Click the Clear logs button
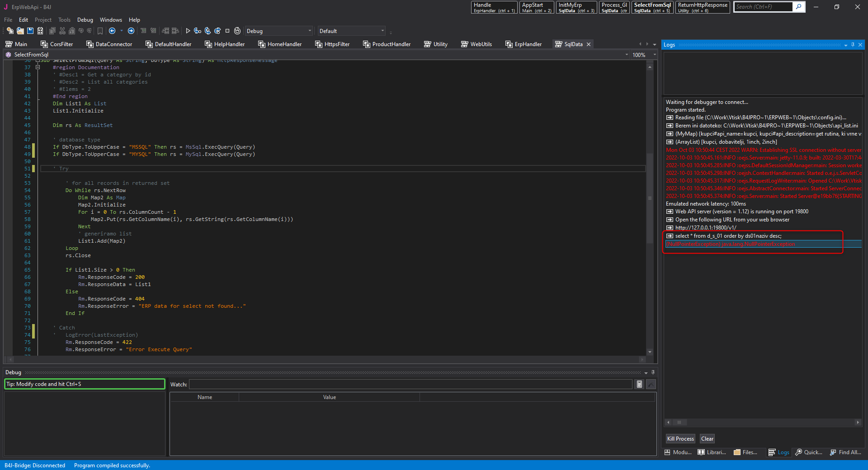Screen dimensions: 868x470 point(707,439)
